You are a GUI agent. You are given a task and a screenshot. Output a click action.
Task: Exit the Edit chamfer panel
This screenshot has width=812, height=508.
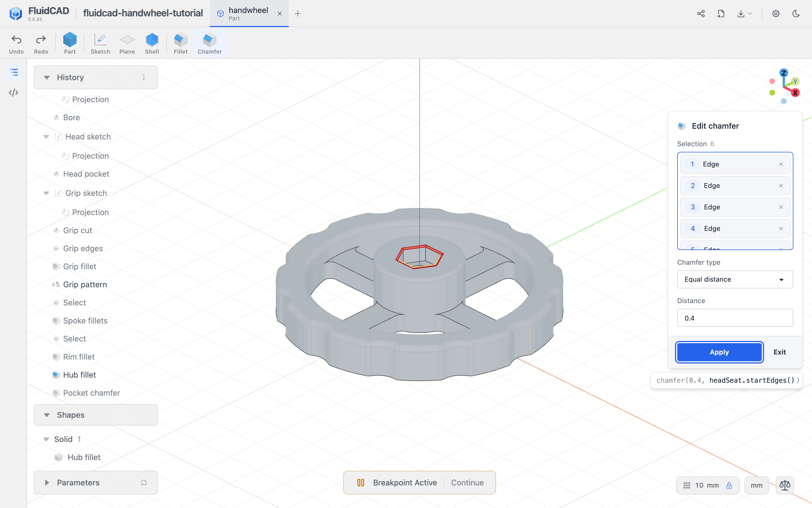780,352
